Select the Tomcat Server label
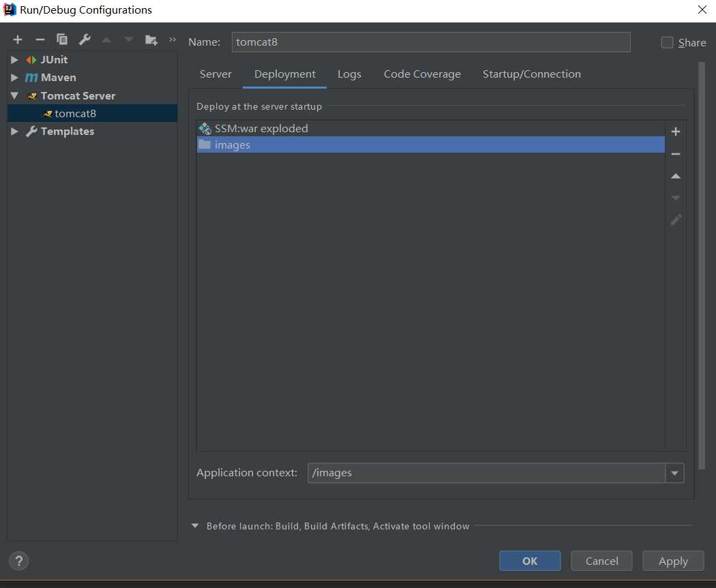 tap(78, 96)
